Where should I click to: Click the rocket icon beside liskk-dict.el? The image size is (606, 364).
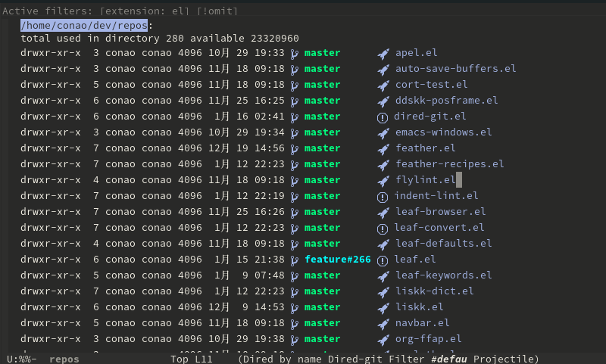click(383, 292)
